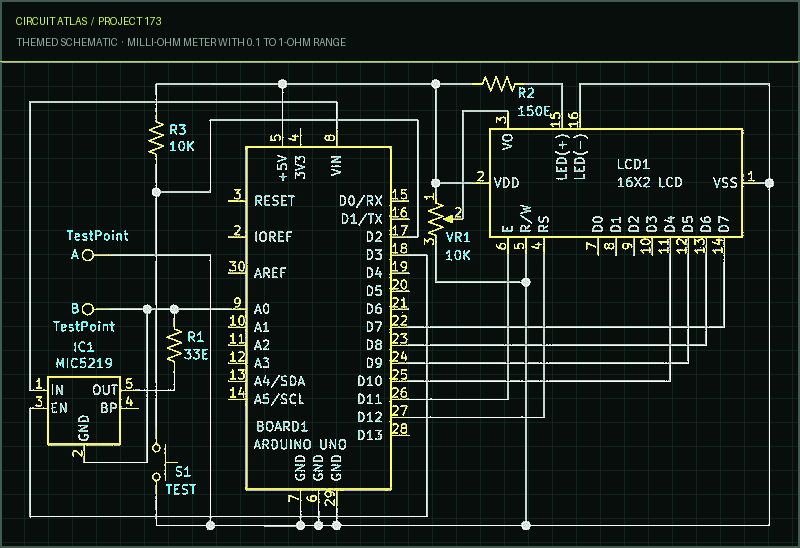The width and height of the screenshot is (800, 548).
Task: Click the LCD 'VDD' pin label
Action: coord(507,183)
